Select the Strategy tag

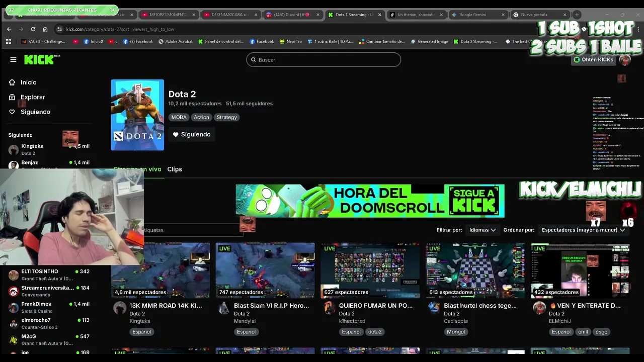[226, 117]
